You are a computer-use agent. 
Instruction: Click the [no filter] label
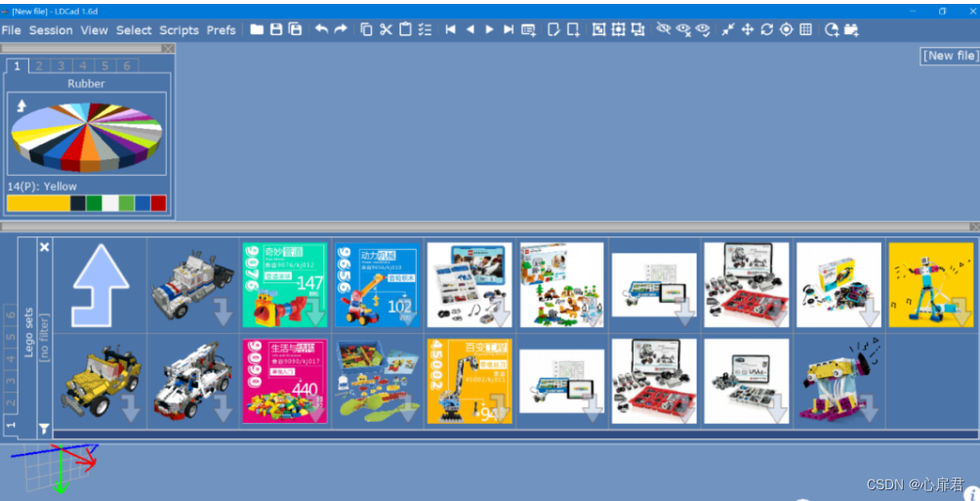click(44, 337)
